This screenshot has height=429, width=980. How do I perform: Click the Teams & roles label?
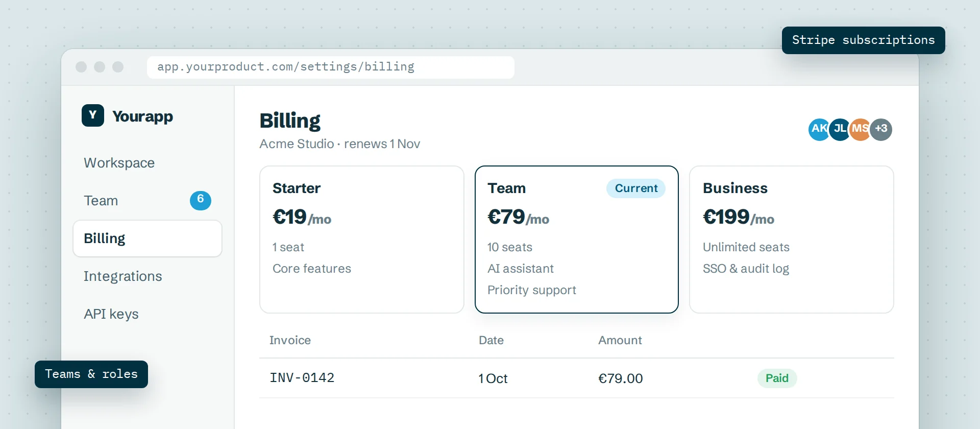click(x=91, y=374)
